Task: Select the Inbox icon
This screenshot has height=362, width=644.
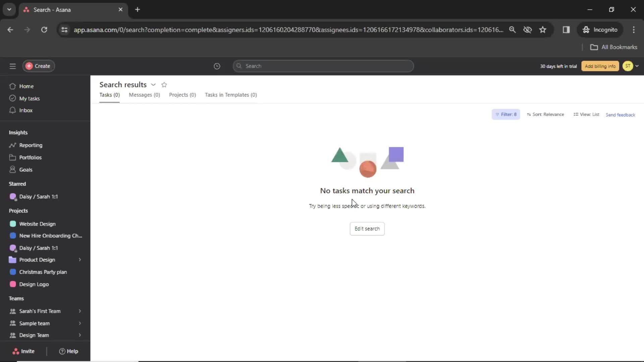Action: coord(12,110)
